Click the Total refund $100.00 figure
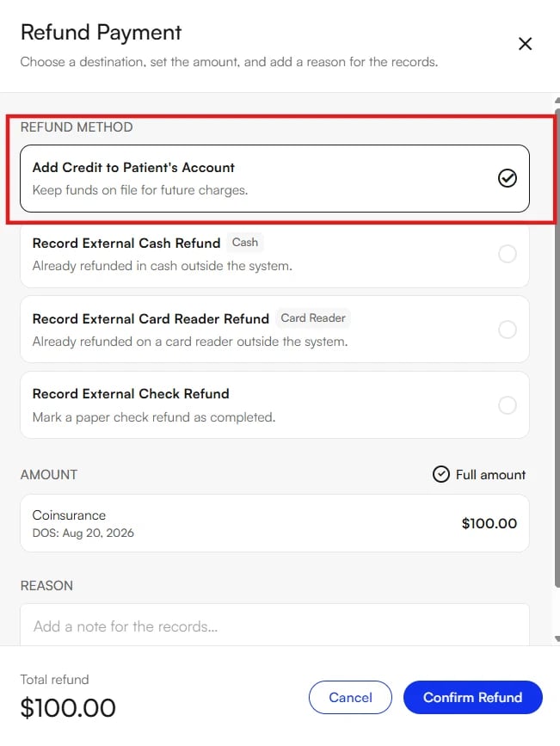This screenshot has height=746, width=560. pyautogui.click(x=68, y=707)
